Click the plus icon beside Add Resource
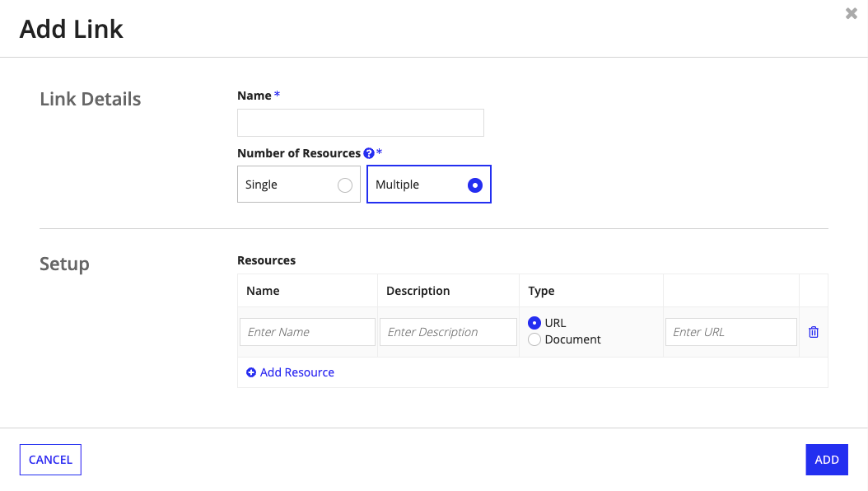868x491 pixels. (251, 372)
